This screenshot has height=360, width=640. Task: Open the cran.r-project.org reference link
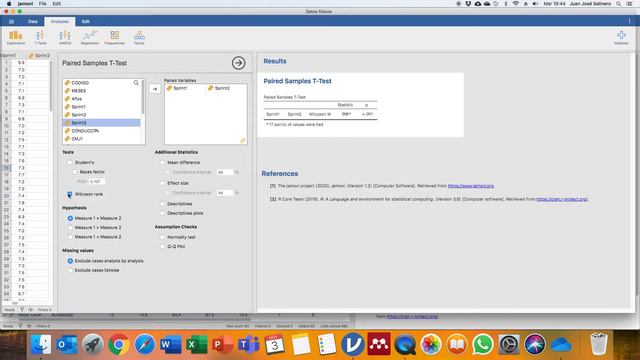562,199
